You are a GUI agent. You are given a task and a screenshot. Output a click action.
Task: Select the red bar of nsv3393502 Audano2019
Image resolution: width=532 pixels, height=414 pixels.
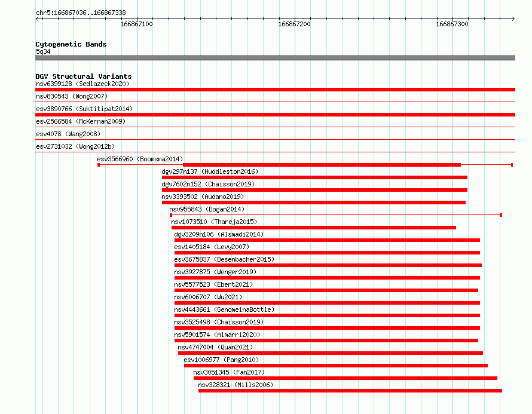coord(314,203)
